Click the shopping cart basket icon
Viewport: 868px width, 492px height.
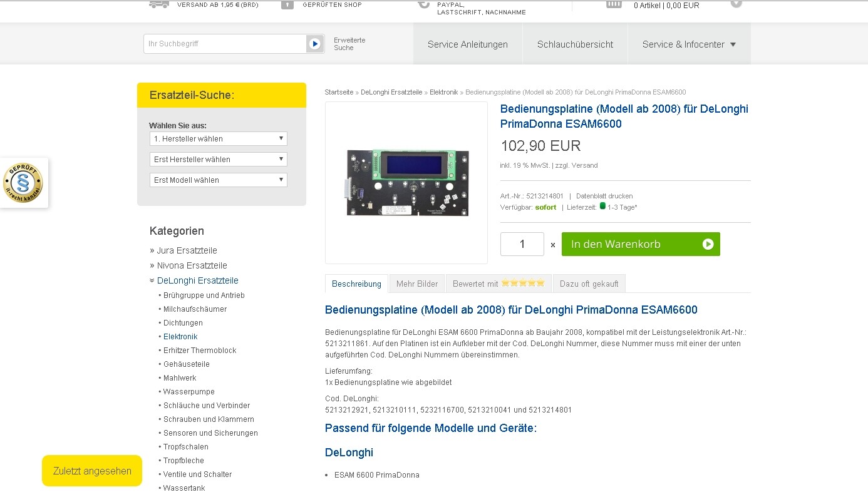614,4
